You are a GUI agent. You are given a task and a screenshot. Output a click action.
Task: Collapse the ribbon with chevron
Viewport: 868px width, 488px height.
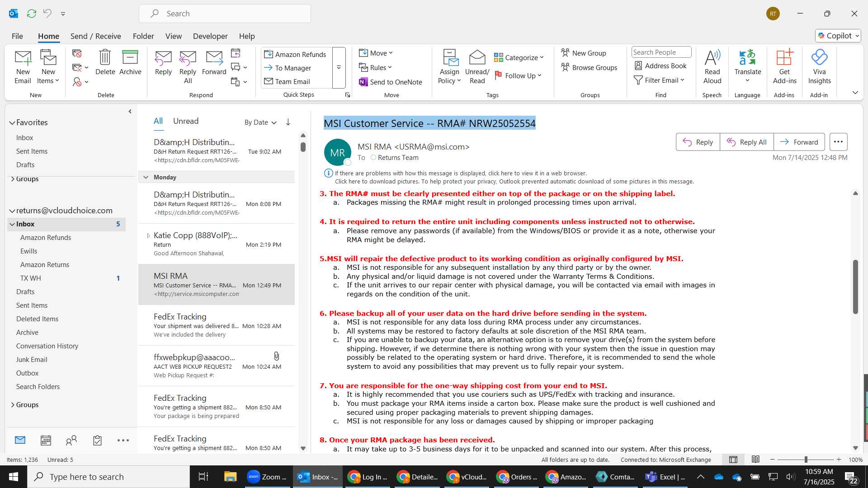point(855,93)
